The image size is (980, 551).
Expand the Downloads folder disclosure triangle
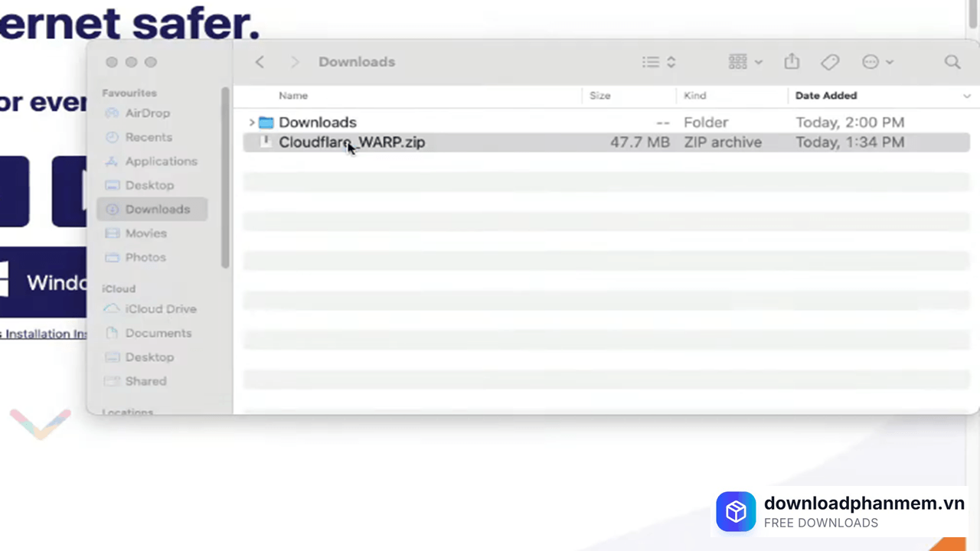[x=251, y=122]
